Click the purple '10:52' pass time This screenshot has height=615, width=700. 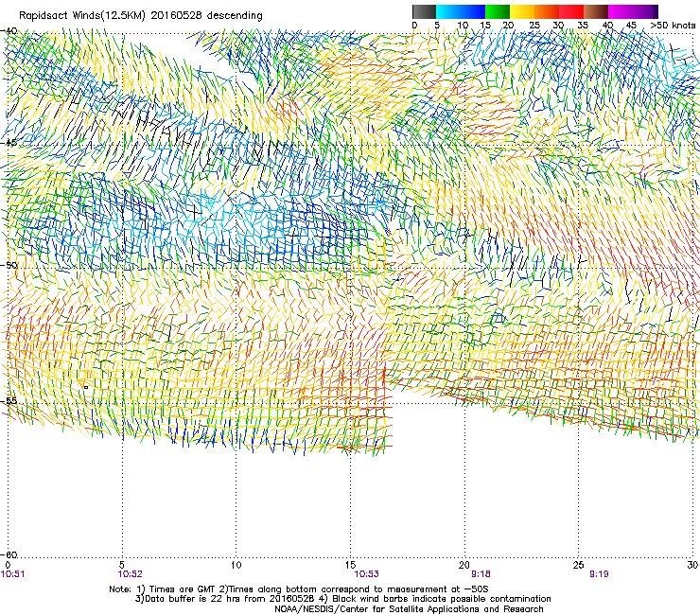pyautogui.click(x=130, y=574)
